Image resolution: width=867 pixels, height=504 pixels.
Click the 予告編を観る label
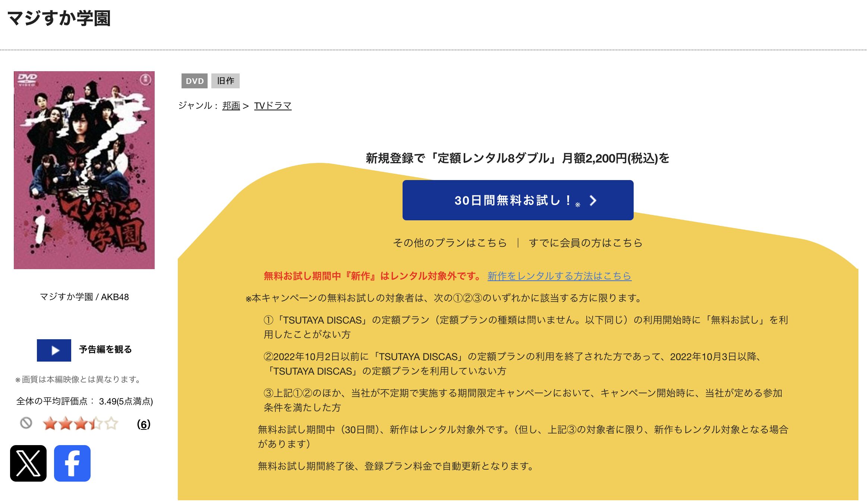[105, 349]
